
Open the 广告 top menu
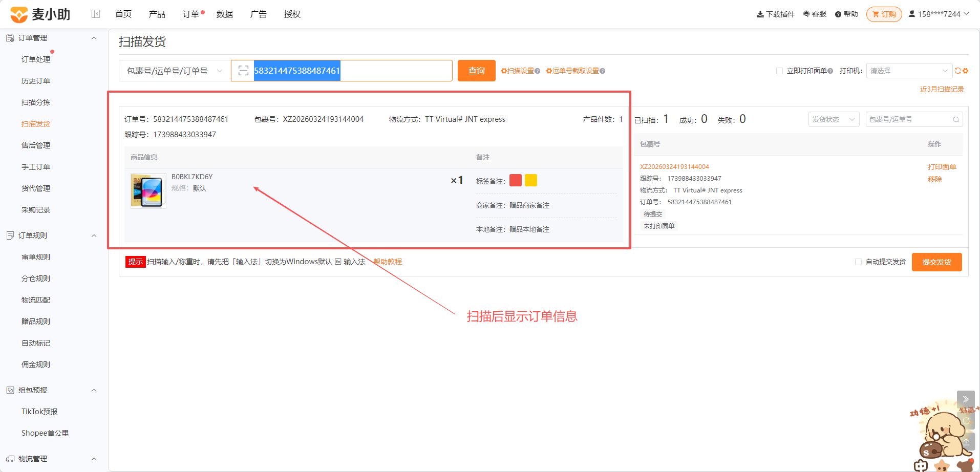point(259,14)
